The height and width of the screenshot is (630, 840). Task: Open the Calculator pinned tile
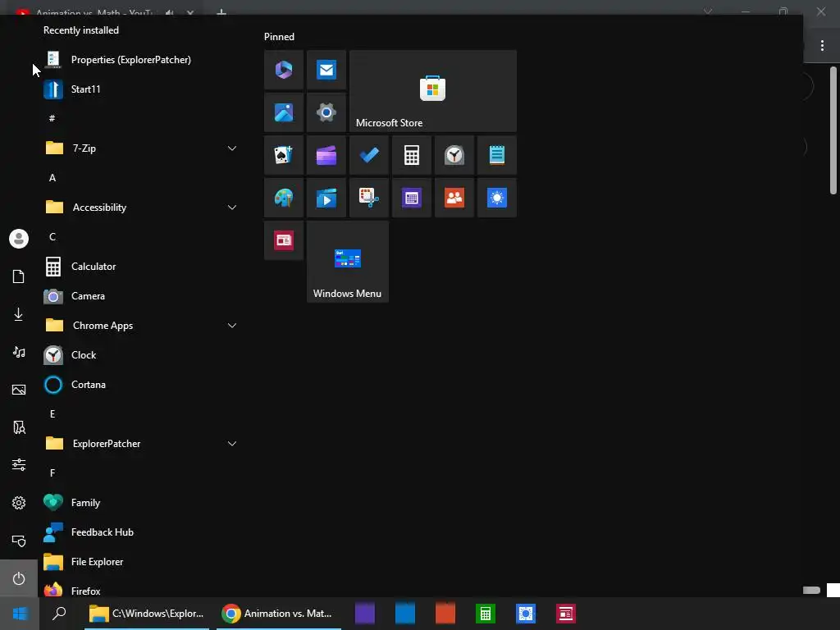(412, 155)
